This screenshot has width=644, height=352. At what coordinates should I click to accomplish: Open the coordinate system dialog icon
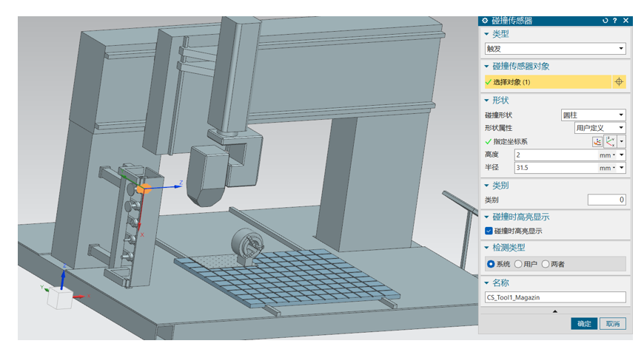click(x=597, y=141)
